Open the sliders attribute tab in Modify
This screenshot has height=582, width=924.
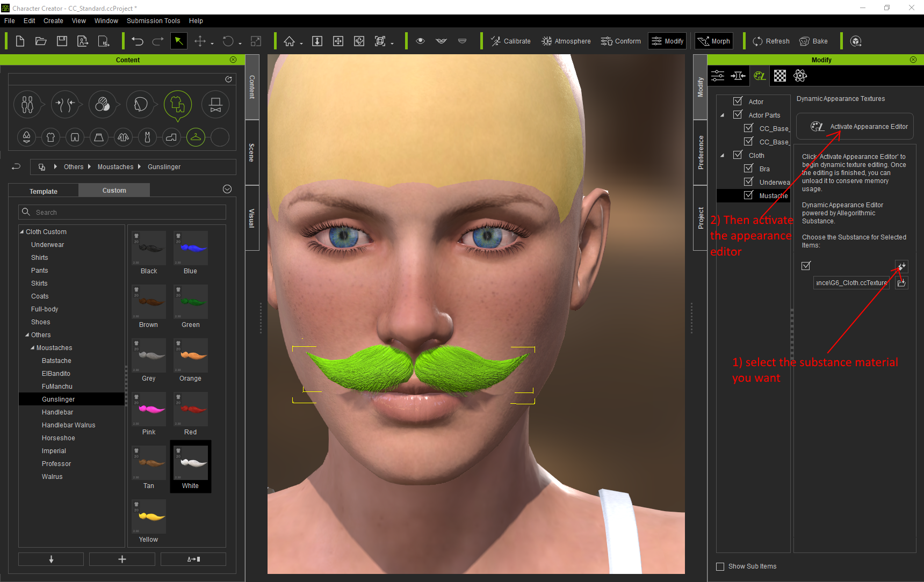click(x=718, y=76)
